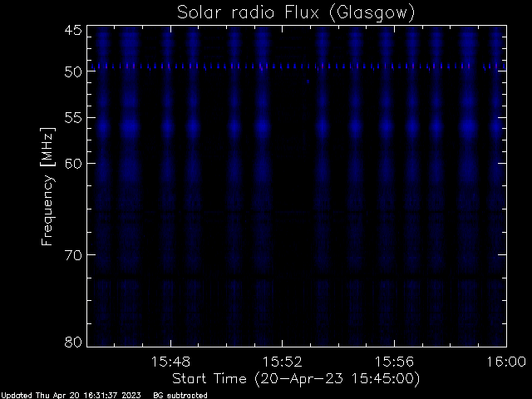This screenshot has height=399, width=532.
Task: Click the 15:52 time axis label
Action: pos(283,362)
